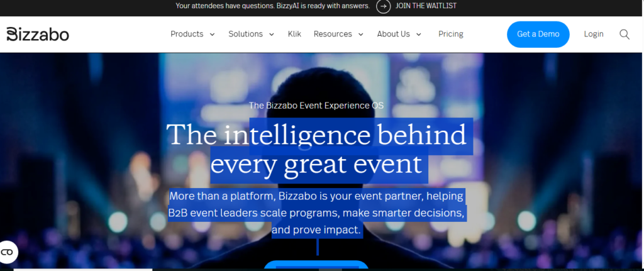Click the 'every great event' headline line
This screenshot has height=271, width=644.
click(x=316, y=164)
